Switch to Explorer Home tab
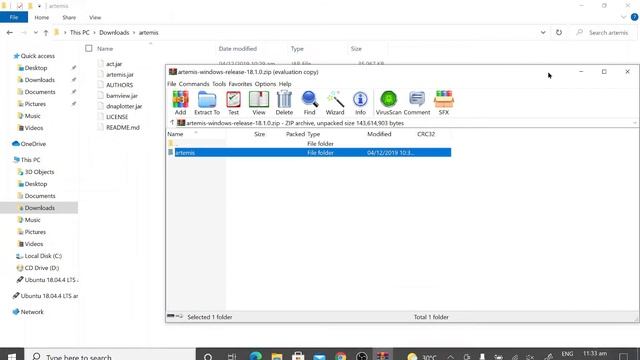 click(x=42, y=18)
